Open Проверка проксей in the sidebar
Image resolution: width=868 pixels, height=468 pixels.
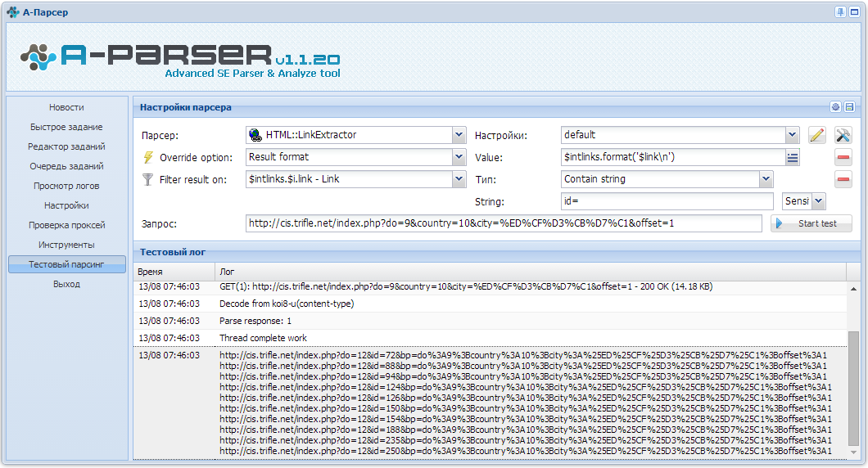[x=66, y=225]
